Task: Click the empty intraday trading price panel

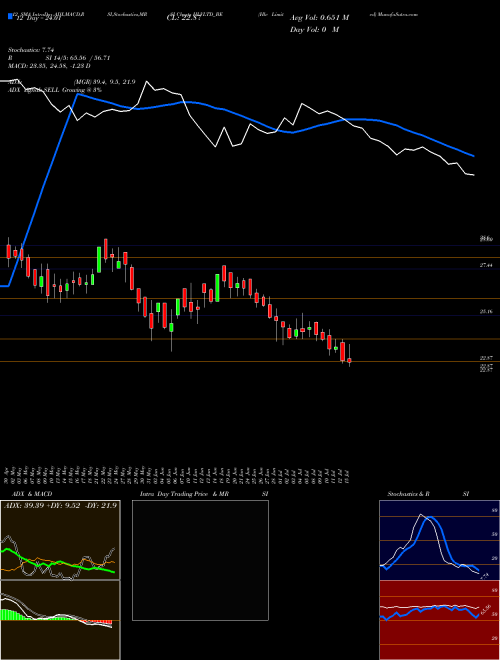Action: (200, 560)
